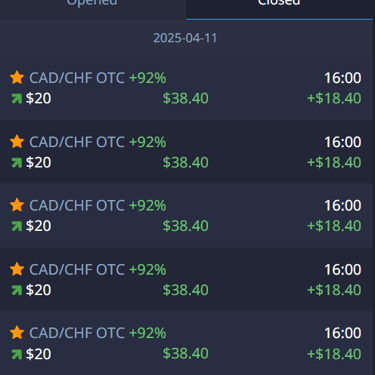Click the $20 amount on first trade
The image size is (375, 375).
pyautogui.click(x=38, y=98)
